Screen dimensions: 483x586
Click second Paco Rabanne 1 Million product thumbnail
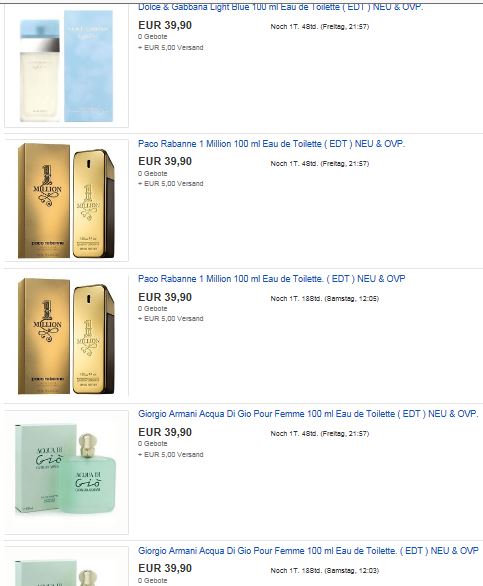tap(67, 336)
